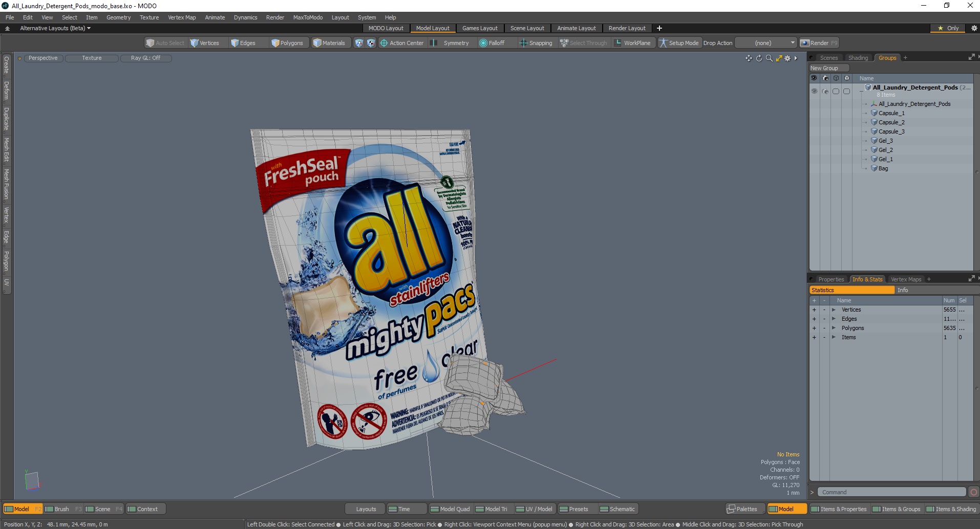Click the Items & Properties button
Viewport: 980px width, 529px height.
(839, 509)
